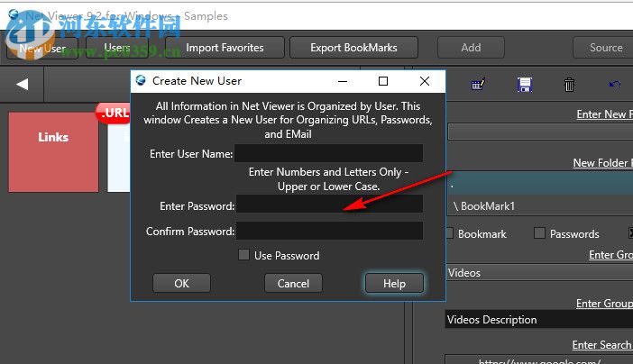Image resolution: width=633 pixels, height=364 pixels.
Task: Click the blue undo arrow icon
Action: click(615, 84)
